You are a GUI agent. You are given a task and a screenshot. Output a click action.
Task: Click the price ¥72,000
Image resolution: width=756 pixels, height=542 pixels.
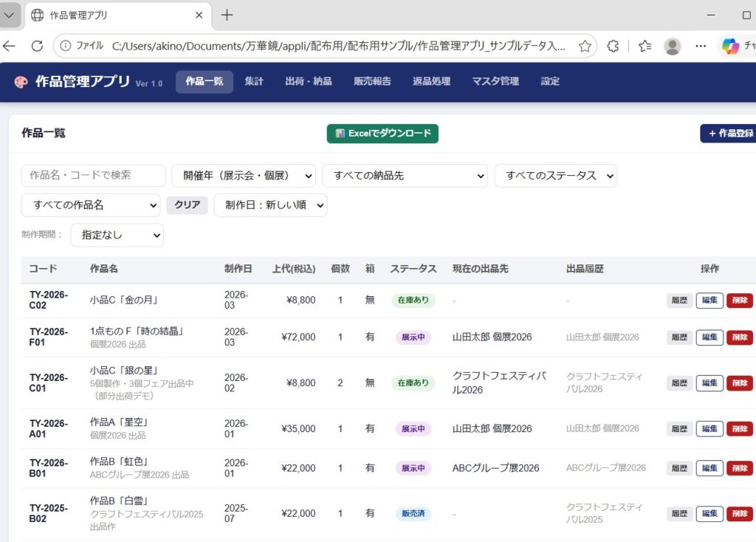coord(298,337)
